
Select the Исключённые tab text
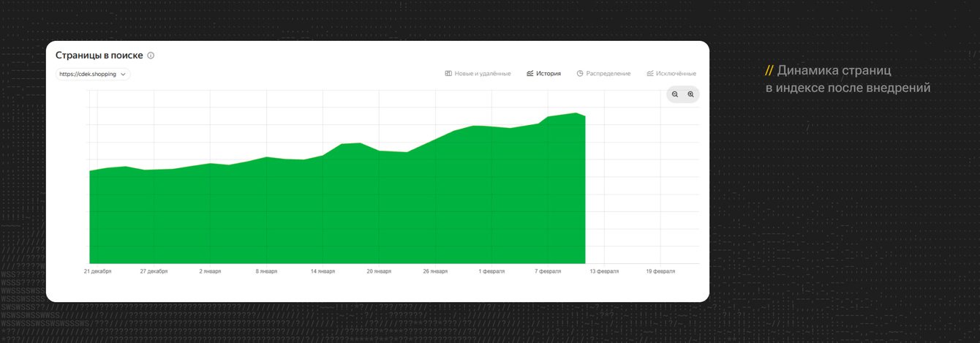coord(676,74)
